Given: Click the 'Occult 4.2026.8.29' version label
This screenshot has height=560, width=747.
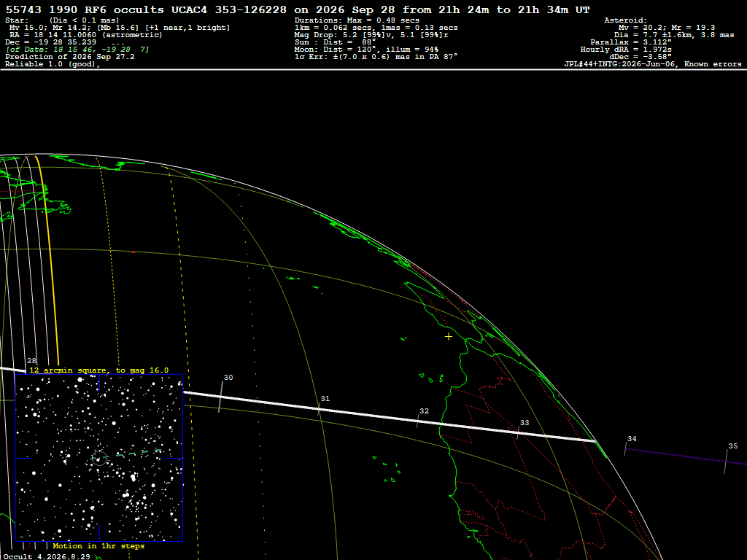Looking at the screenshot, I should [x=47, y=556].
